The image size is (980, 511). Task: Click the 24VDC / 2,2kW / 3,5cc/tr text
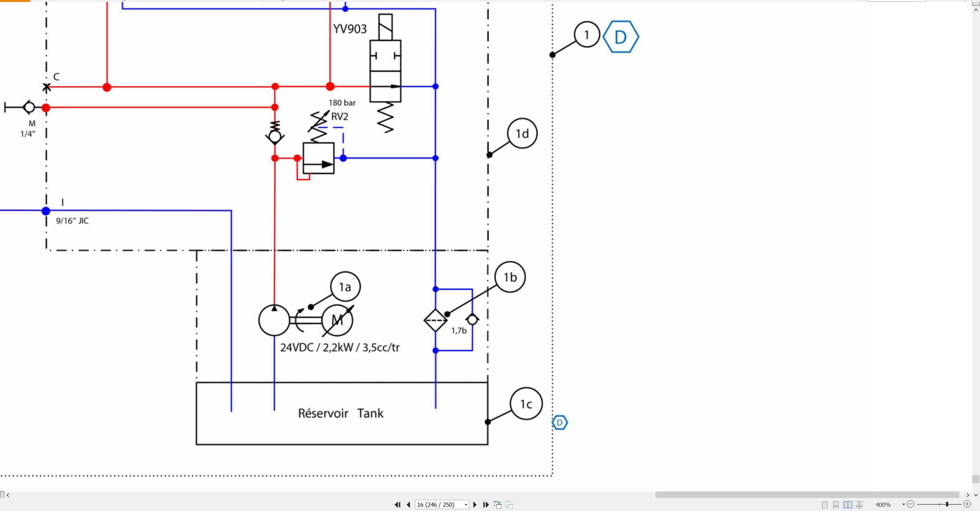pyautogui.click(x=340, y=347)
